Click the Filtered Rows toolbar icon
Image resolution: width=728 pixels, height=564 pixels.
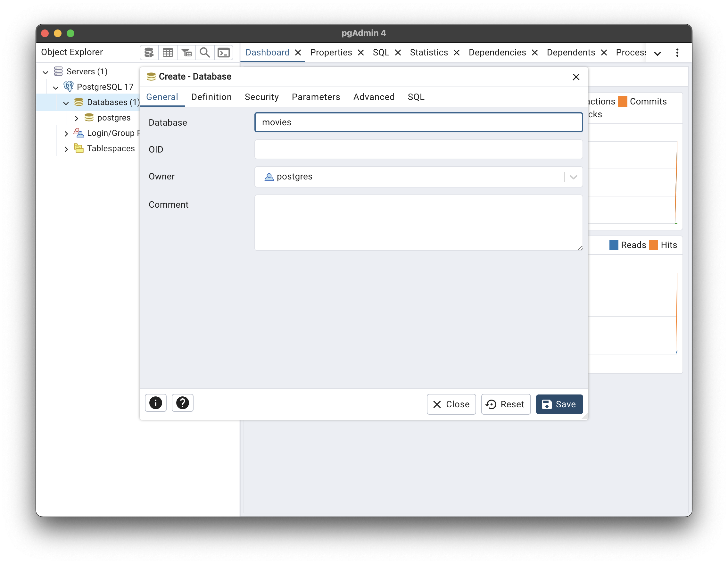coord(186,53)
